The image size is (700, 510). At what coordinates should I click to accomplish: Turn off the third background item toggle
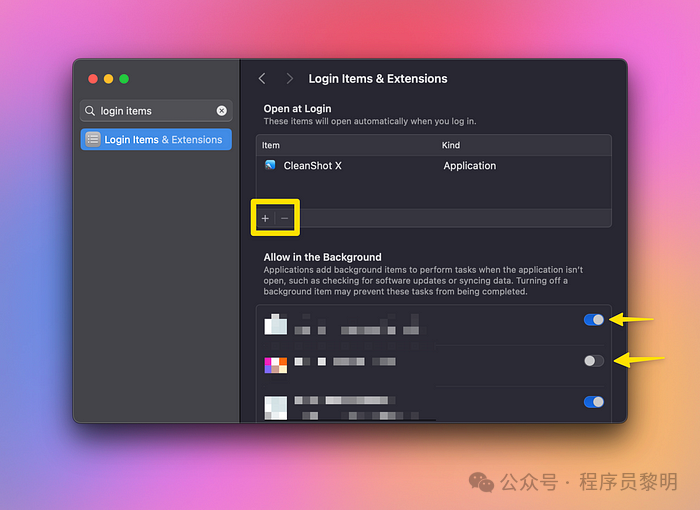tap(594, 402)
